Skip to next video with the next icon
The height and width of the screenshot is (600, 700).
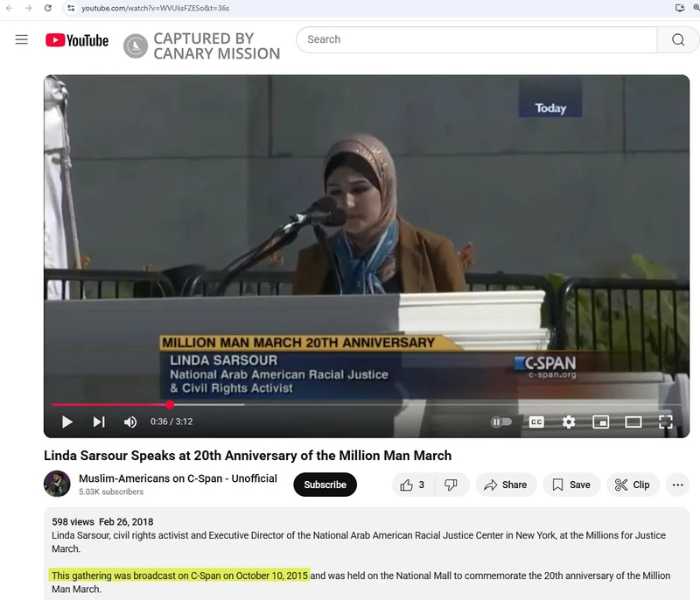(x=98, y=422)
